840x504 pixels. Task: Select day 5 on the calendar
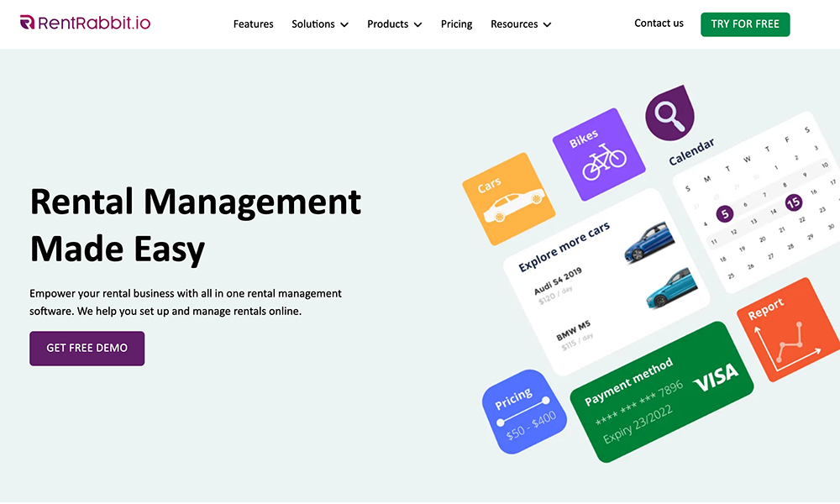coord(725,214)
